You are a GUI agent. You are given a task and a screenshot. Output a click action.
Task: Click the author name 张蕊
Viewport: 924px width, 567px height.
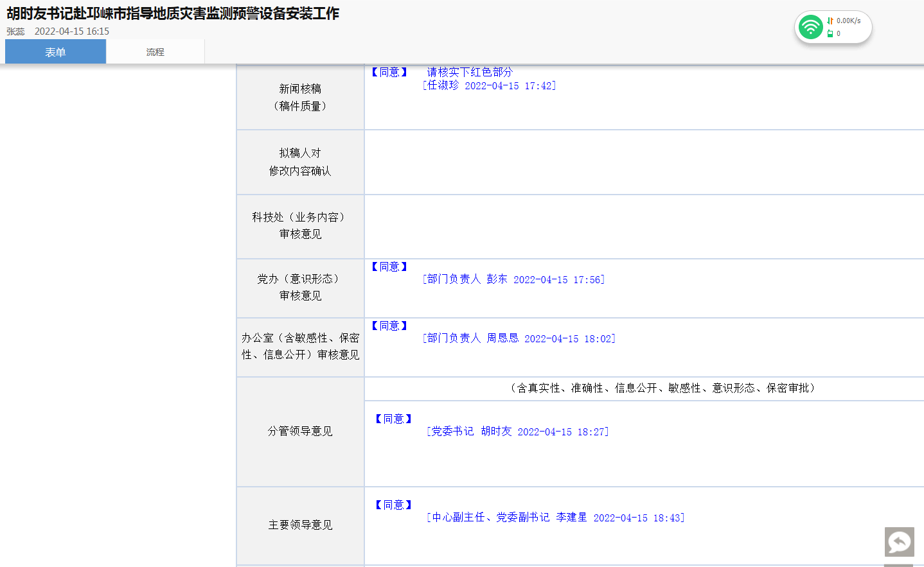(x=15, y=31)
